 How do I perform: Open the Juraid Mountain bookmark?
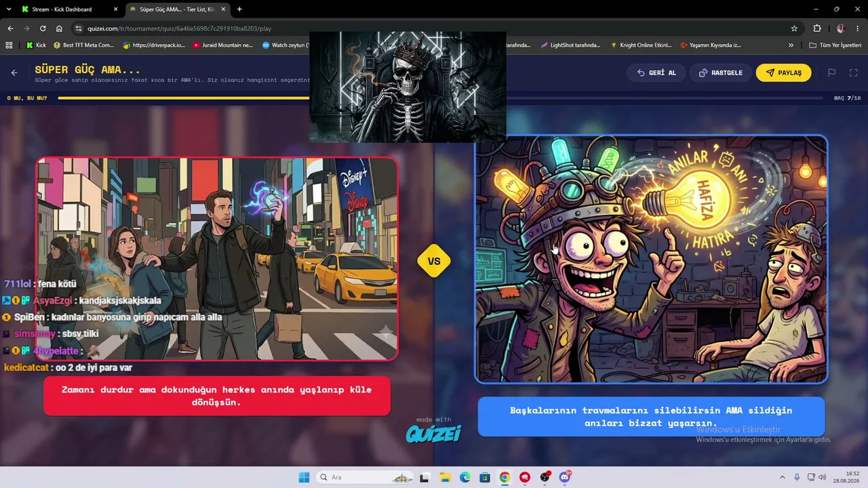[223, 45]
